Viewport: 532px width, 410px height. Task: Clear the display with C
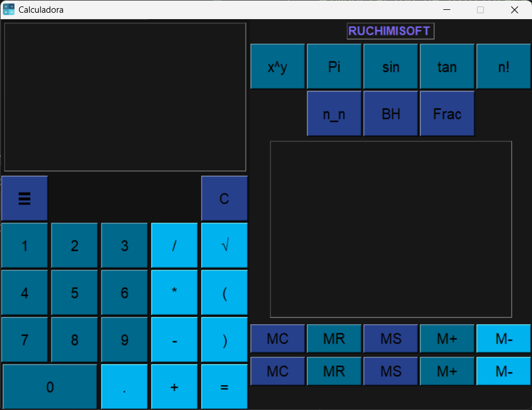(224, 198)
